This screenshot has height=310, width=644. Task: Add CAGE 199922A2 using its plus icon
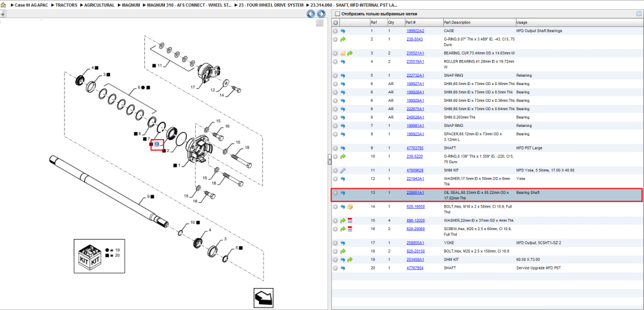(336, 31)
